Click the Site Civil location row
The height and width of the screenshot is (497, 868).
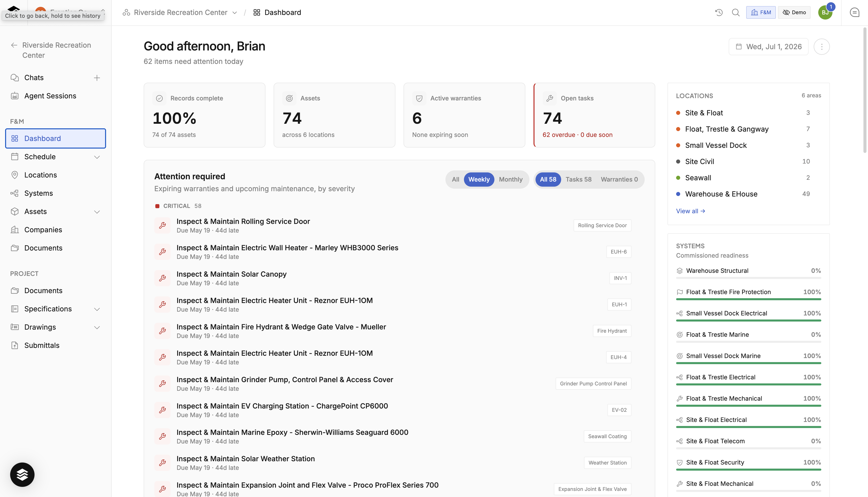click(x=748, y=162)
